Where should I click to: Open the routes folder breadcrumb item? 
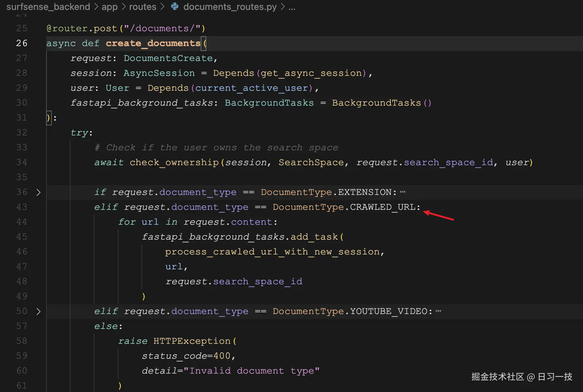[143, 7]
